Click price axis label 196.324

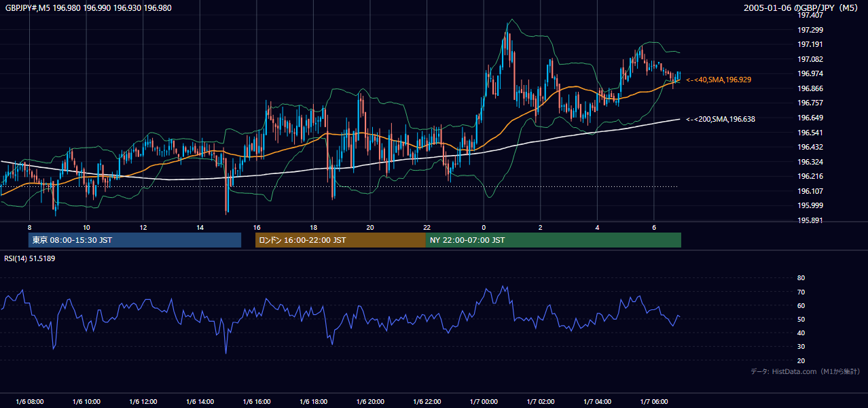[x=811, y=162]
